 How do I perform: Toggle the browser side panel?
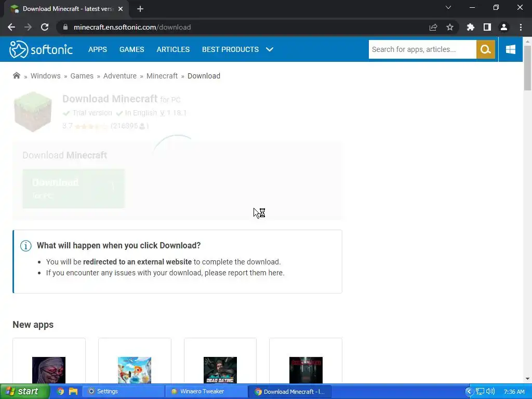tap(487, 27)
